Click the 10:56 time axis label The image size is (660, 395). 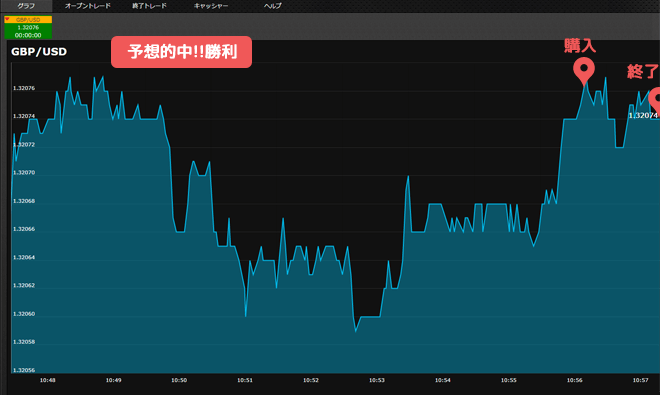point(575,380)
